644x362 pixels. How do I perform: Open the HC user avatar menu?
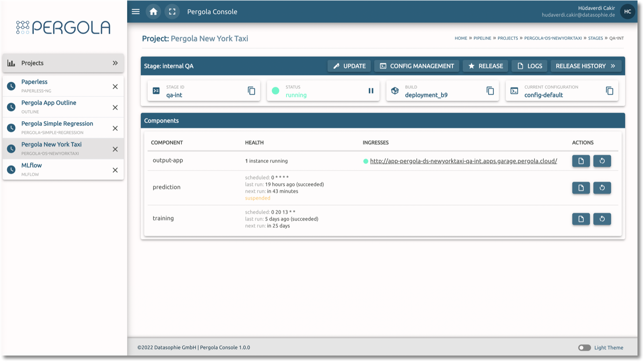click(627, 12)
